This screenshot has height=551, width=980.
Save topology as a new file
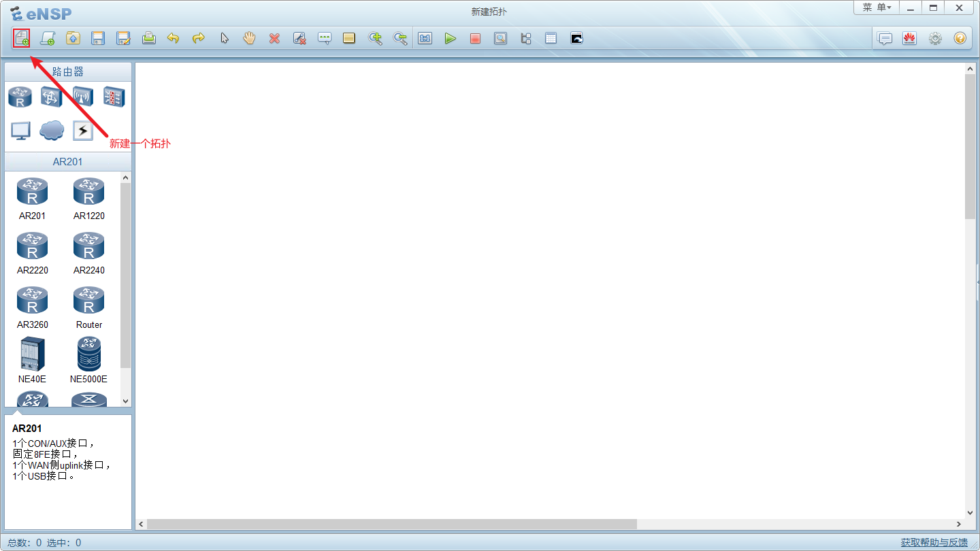(123, 38)
